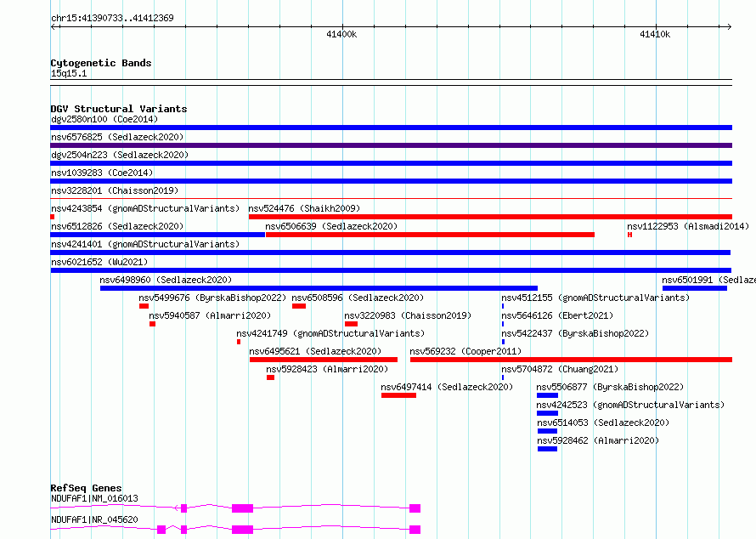This screenshot has height=539, width=756.
Task: Open nsv4242523 (gnomADStructuralVariants) variant
Action: [630, 405]
